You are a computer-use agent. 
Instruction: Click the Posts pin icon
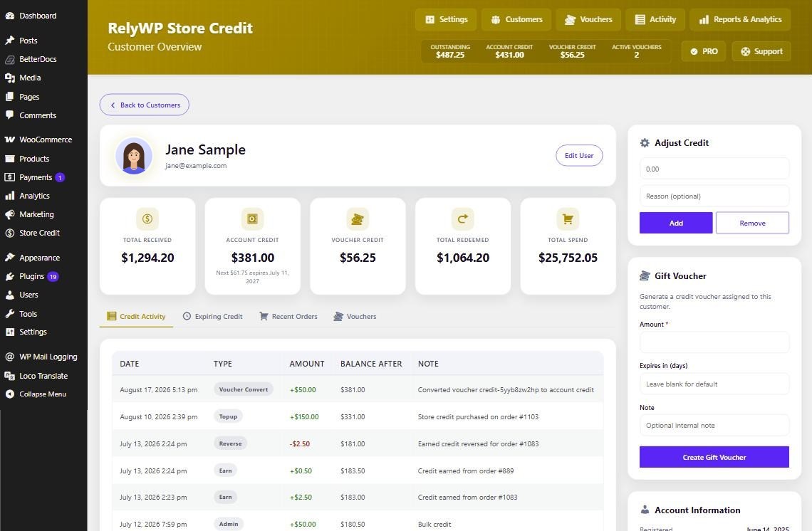click(9, 41)
